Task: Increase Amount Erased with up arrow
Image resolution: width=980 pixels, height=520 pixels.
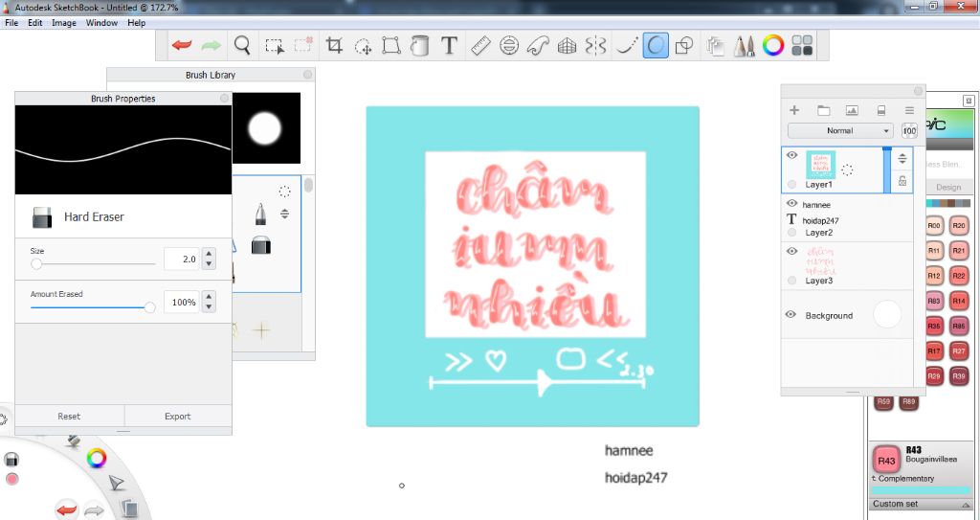Action: click(209, 297)
